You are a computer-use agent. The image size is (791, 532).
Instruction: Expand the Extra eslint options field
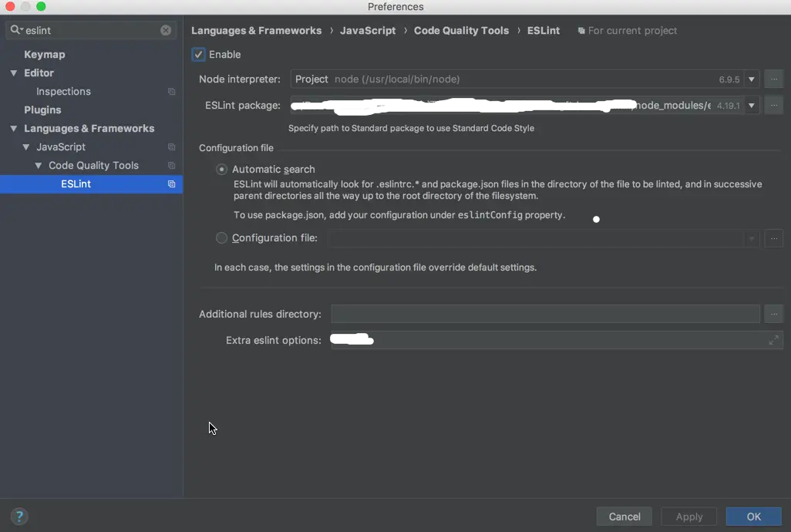click(773, 340)
